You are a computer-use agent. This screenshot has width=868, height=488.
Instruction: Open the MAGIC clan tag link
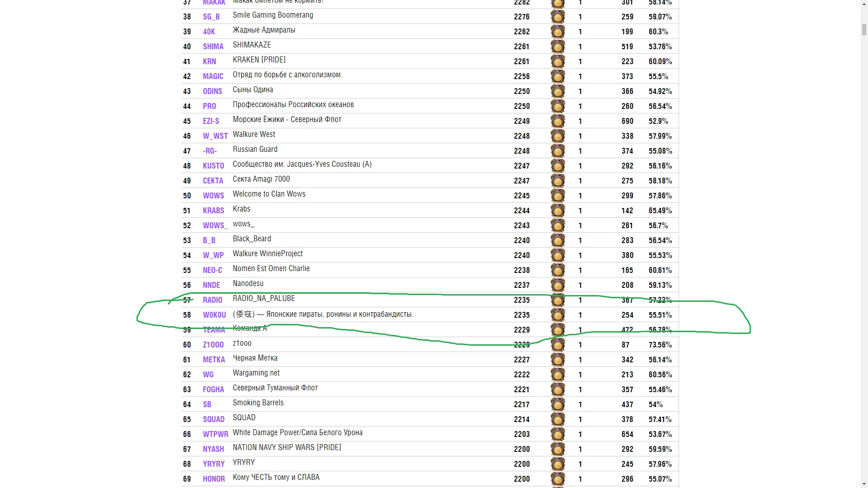213,76
